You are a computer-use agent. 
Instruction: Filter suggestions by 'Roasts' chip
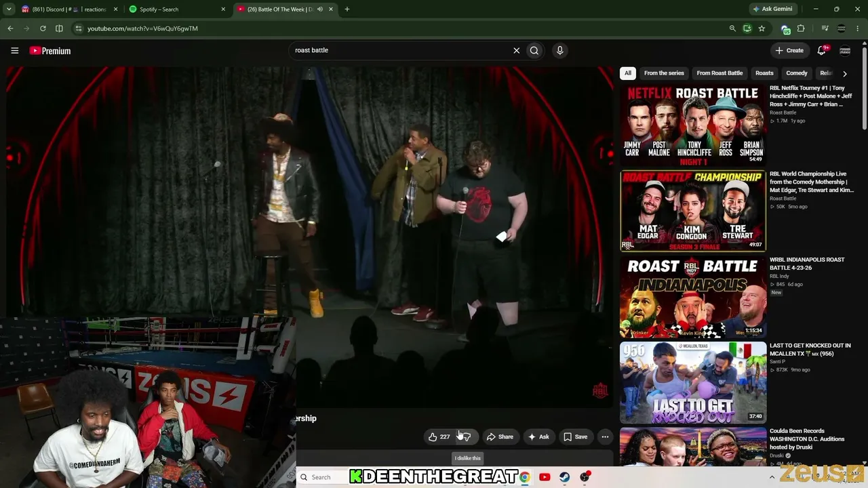pyautogui.click(x=764, y=73)
